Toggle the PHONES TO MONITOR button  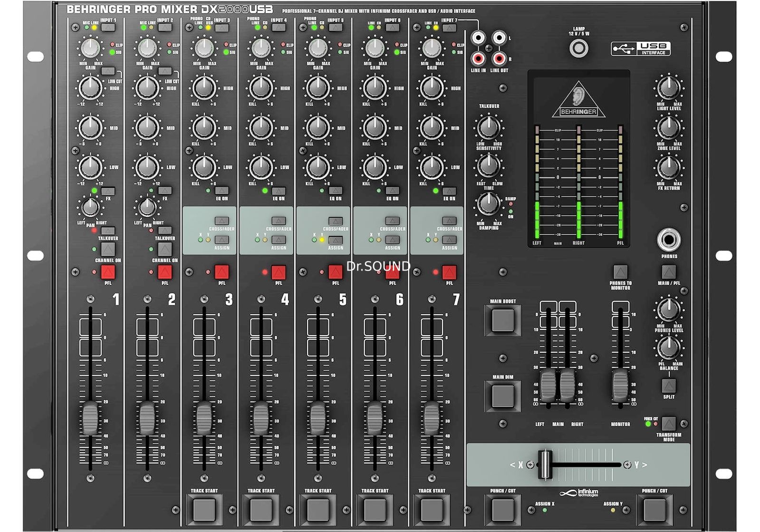point(620,272)
